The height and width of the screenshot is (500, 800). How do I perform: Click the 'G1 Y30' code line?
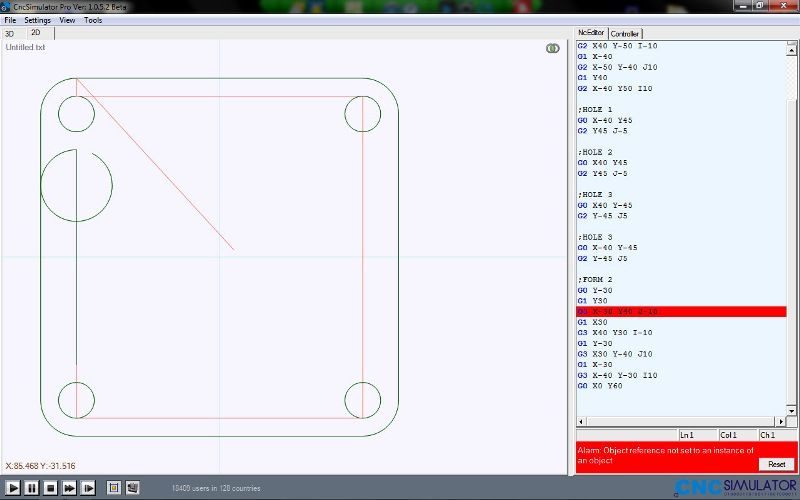(592, 301)
